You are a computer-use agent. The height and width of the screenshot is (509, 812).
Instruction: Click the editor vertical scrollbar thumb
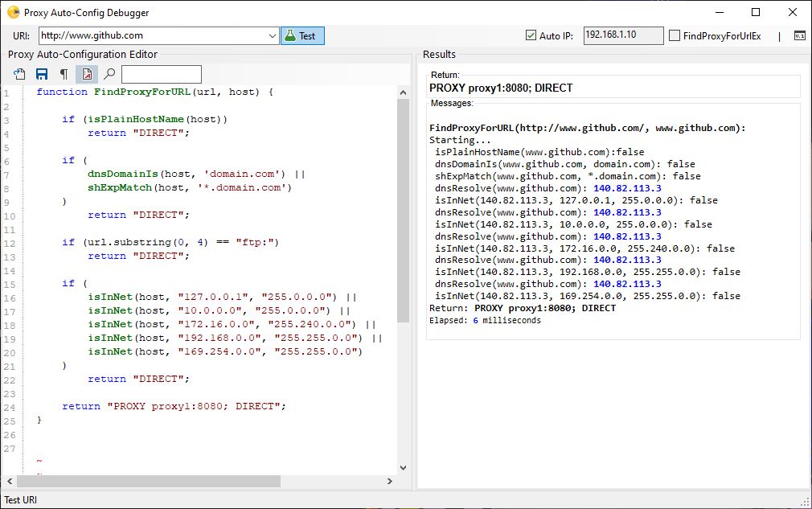(404, 210)
